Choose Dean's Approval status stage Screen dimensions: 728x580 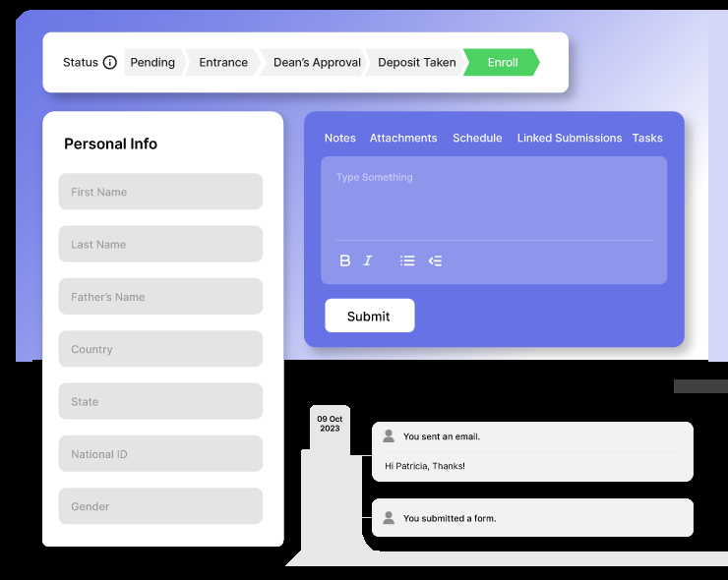tap(317, 63)
